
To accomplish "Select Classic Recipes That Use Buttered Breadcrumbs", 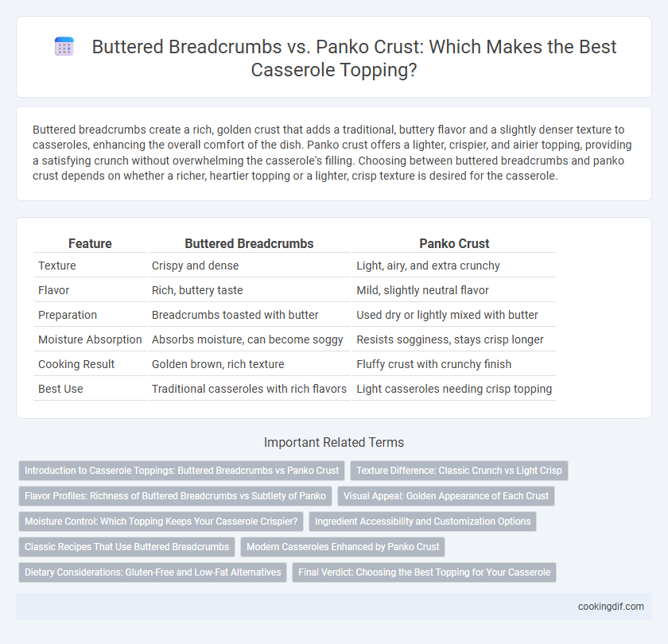I will click(x=126, y=547).
